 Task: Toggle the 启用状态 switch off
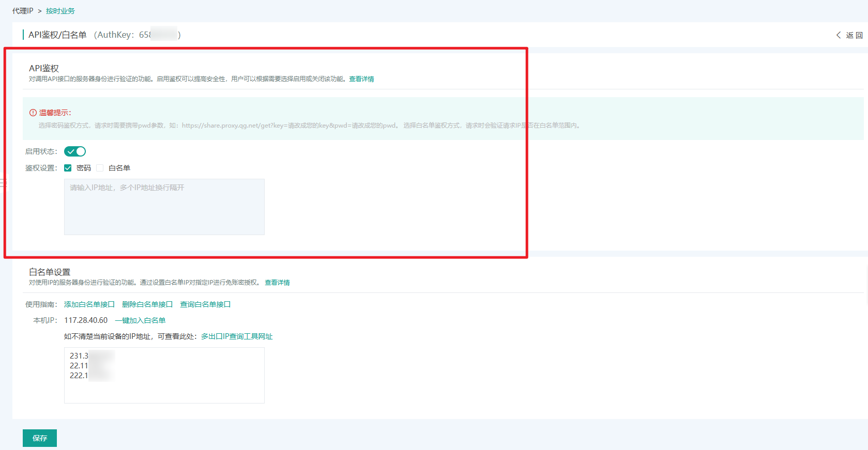click(75, 151)
